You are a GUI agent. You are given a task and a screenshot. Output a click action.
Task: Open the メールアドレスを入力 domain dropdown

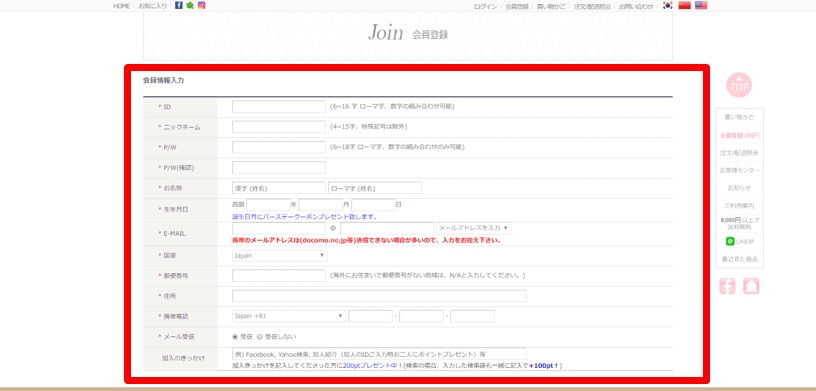tap(474, 228)
